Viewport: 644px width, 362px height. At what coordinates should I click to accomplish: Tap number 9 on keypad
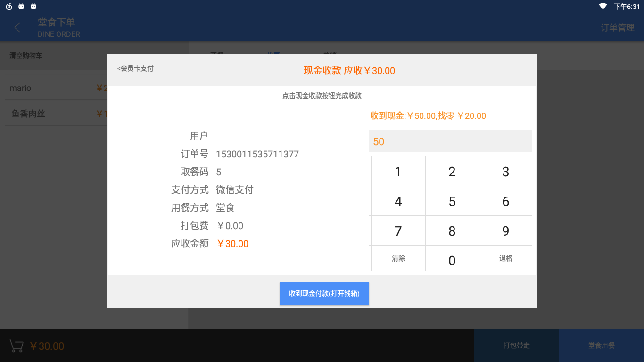coord(505,231)
